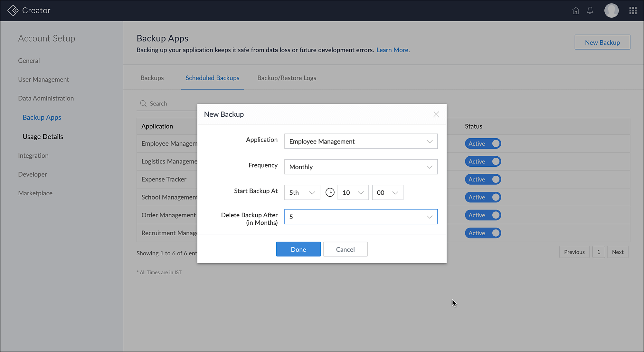Select the Scheduled Backups tab
Viewport: 644px width, 352px height.
click(x=212, y=78)
